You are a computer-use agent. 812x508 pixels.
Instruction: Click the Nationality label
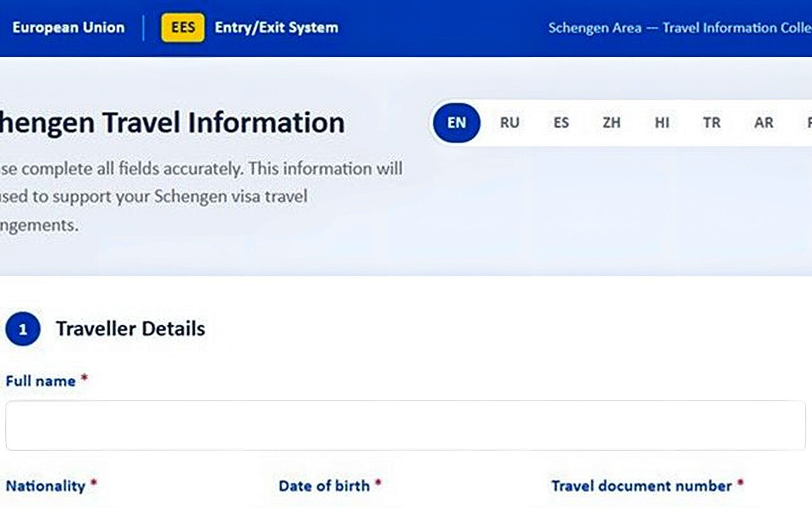coord(45,486)
